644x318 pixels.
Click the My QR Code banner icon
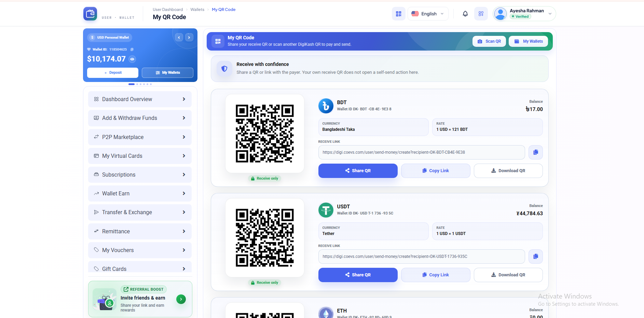[x=218, y=41]
